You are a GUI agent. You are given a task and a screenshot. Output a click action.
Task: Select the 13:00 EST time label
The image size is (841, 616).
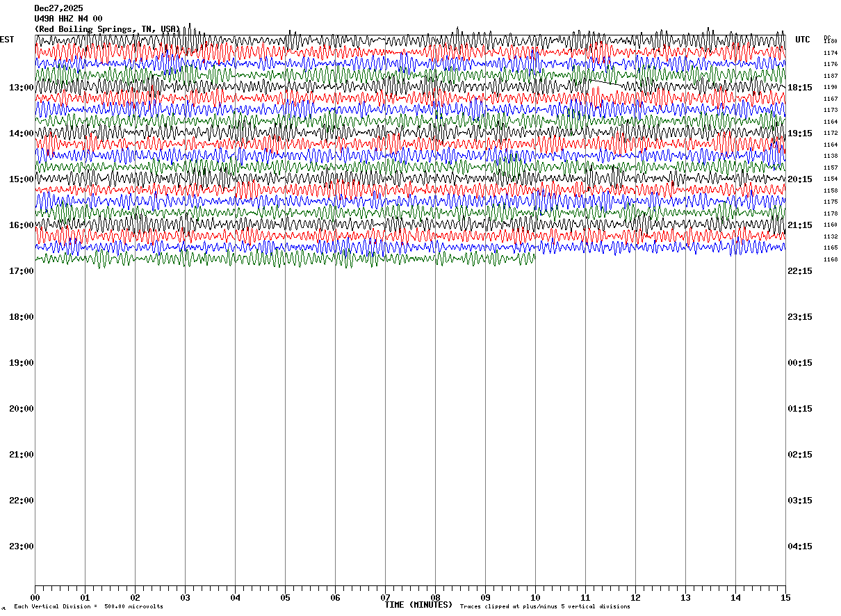pyautogui.click(x=22, y=88)
